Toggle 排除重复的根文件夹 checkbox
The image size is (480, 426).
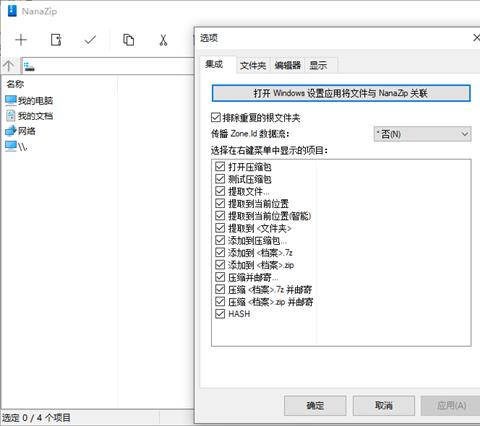tap(216, 117)
